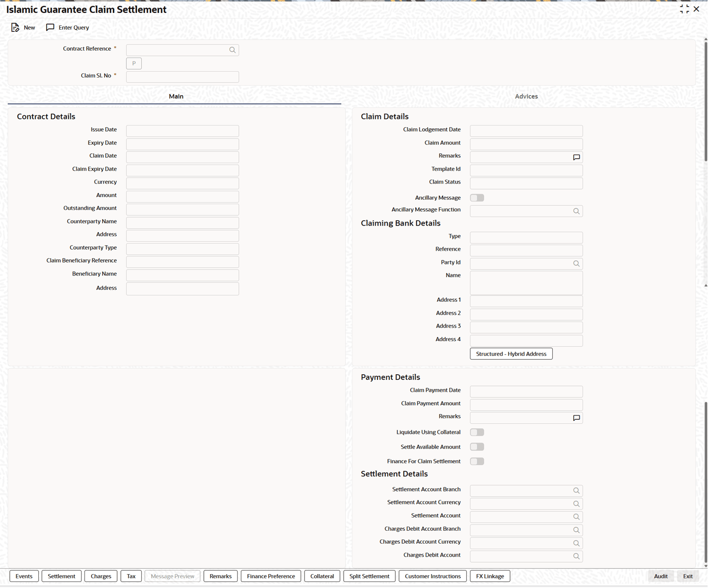Viewport: 709px width, 588px height.
Task: Open Payment Details Remarks editor icon
Action: click(577, 418)
